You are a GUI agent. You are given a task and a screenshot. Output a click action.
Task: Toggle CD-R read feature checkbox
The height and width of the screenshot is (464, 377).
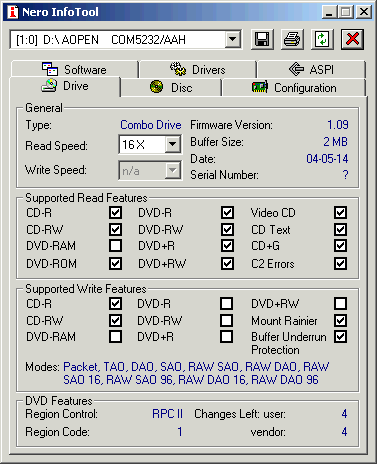[115, 213]
